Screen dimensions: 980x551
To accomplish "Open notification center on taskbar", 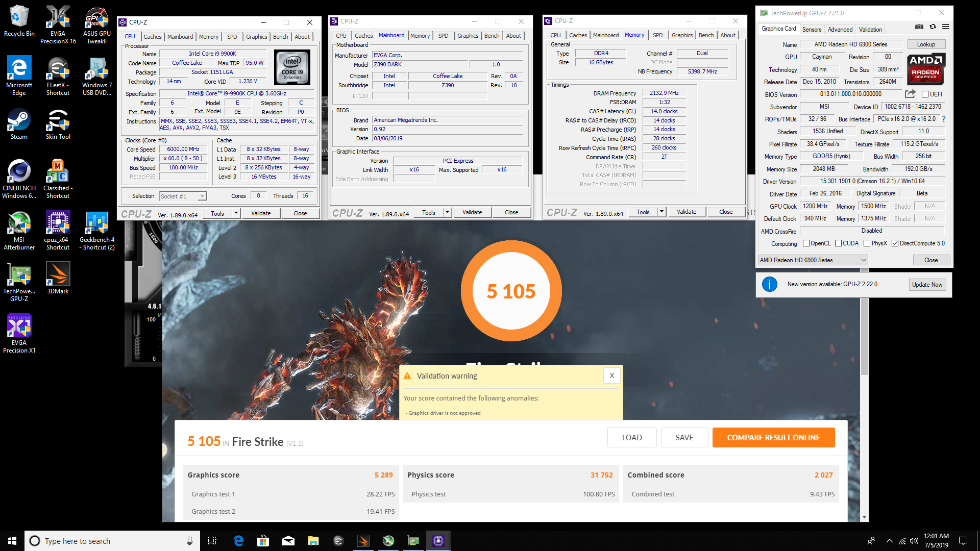I will (963, 541).
